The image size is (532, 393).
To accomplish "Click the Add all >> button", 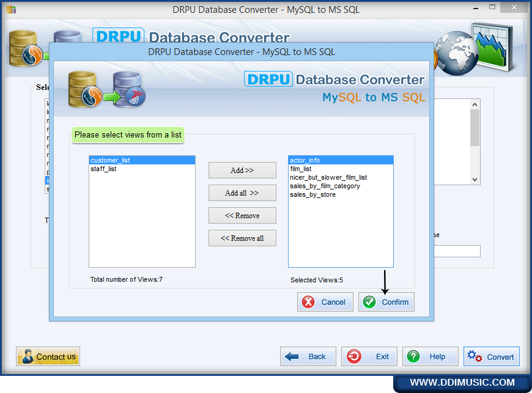I will click(242, 193).
